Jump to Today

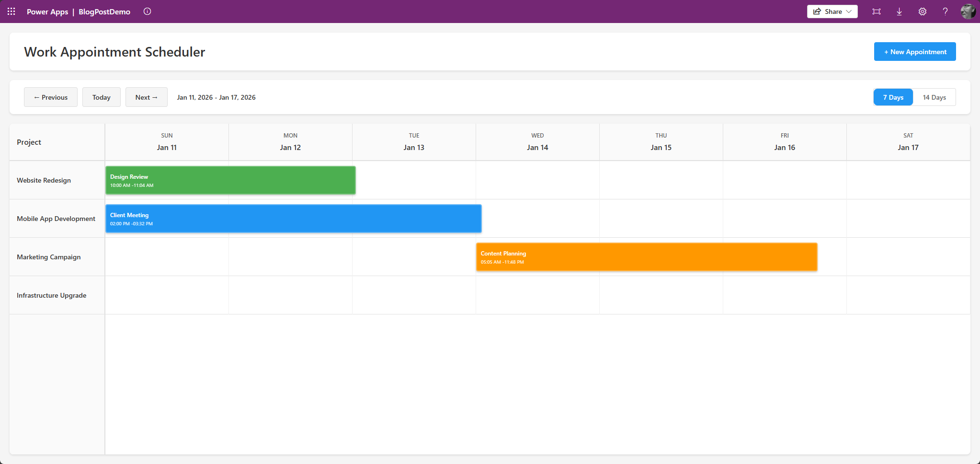point(102,97)
